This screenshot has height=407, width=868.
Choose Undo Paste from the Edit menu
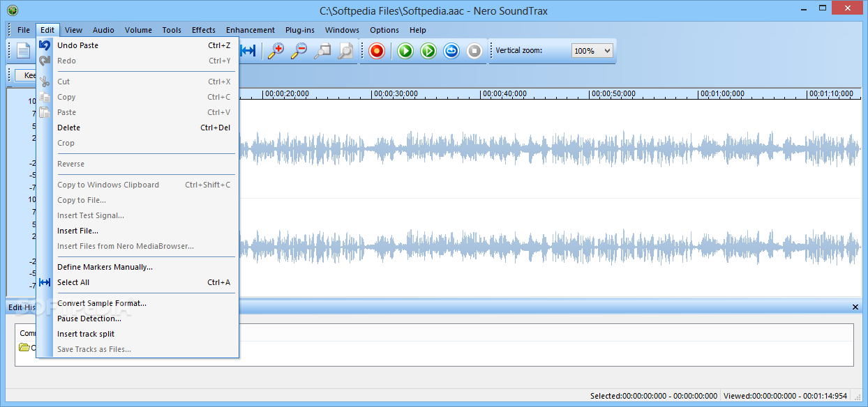coord(137,45)
